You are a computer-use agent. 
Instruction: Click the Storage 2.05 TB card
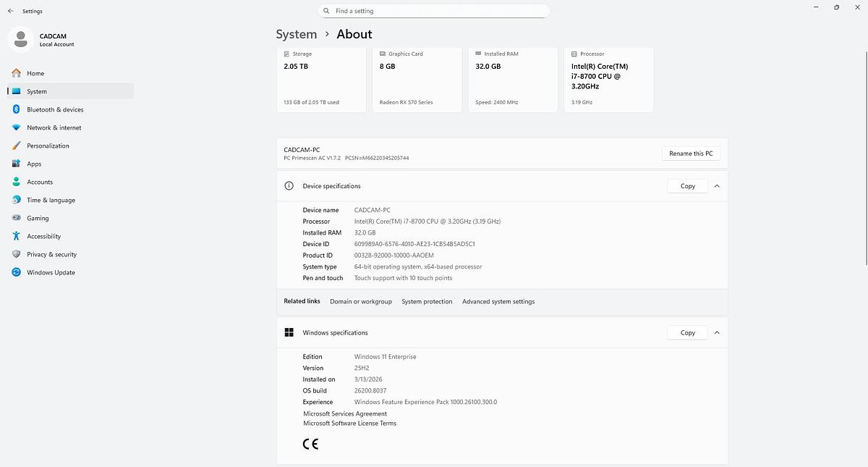(x=321, y=80)
